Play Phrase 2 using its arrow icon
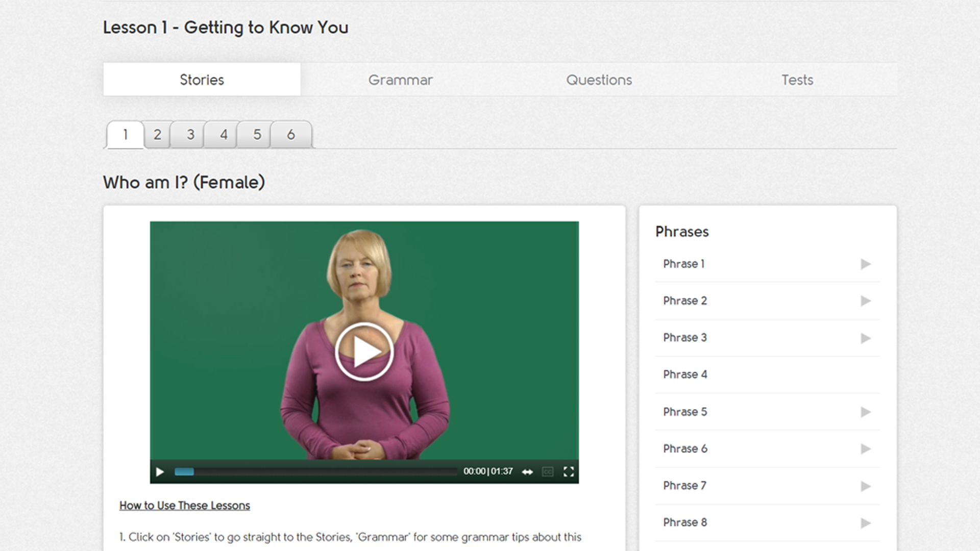Image resolution: width=980 pixels, height=551 pixels. tap(865, 301)
